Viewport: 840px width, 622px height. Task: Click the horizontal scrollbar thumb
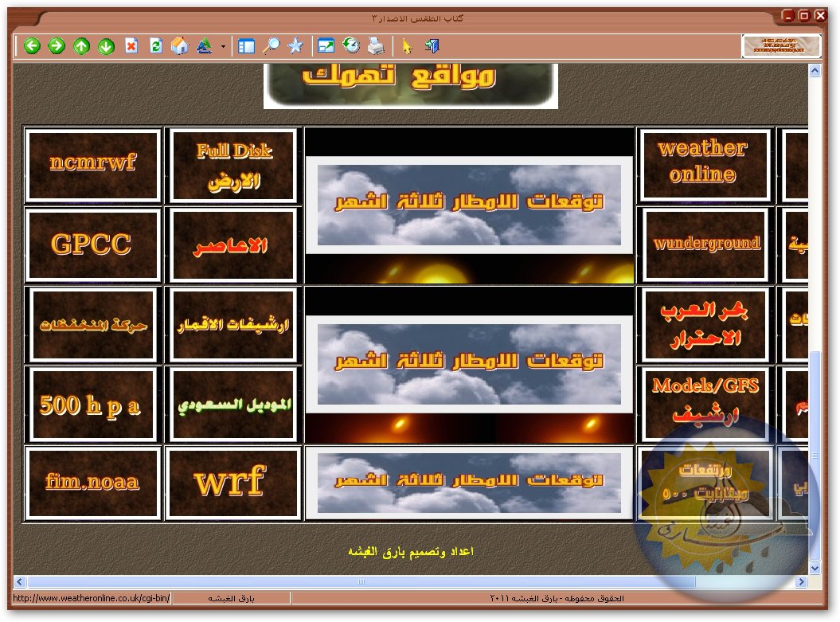pyautogui.click(x=361, y=581)
